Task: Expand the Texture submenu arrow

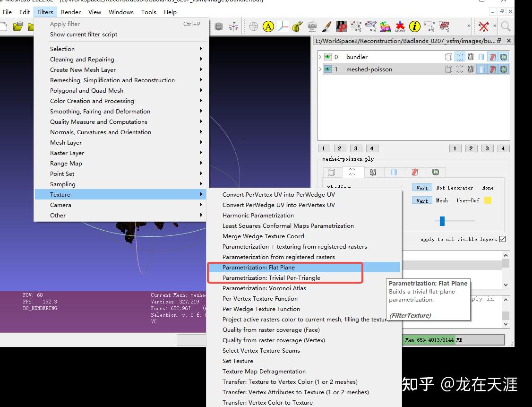Action: 201,194
